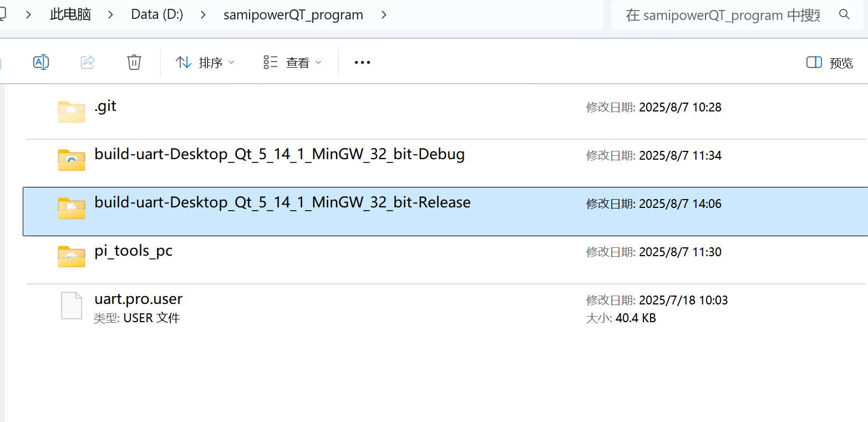The width and height of the screenshot is (868, 422).
Task: Click the 类型: USER 文件 type text
Action: click(137, 318)
